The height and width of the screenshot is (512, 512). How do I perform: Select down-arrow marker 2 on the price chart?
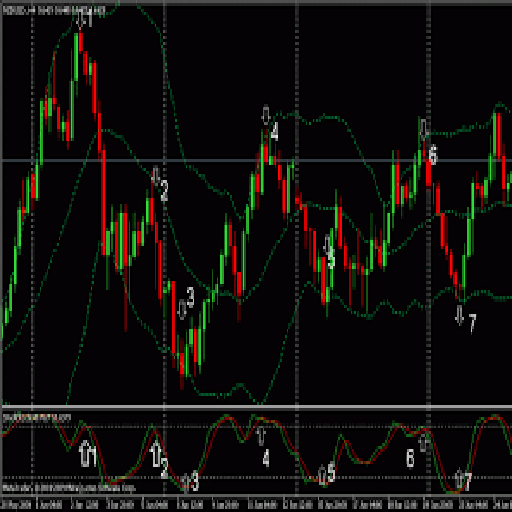[156, 176]
